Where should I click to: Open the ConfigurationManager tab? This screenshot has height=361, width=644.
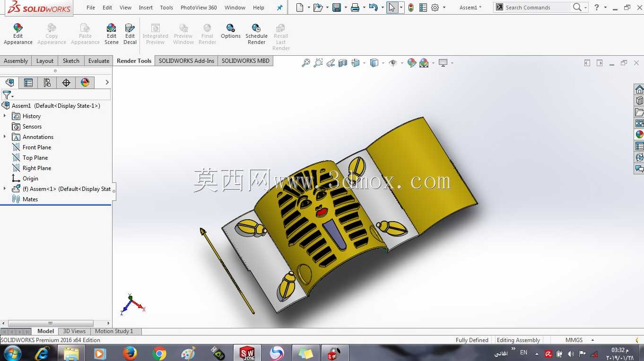coord(47,83)
